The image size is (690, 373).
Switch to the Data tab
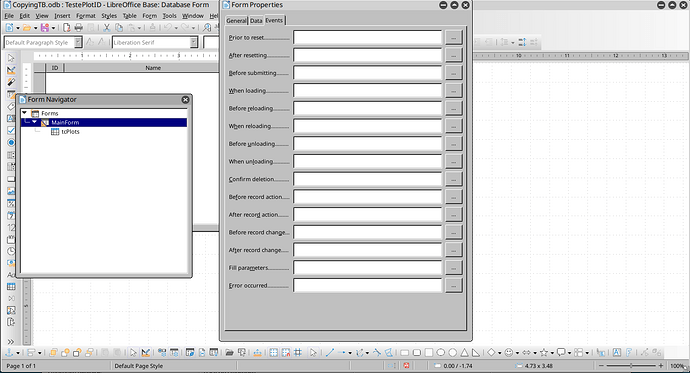click(x=256, y=21)
